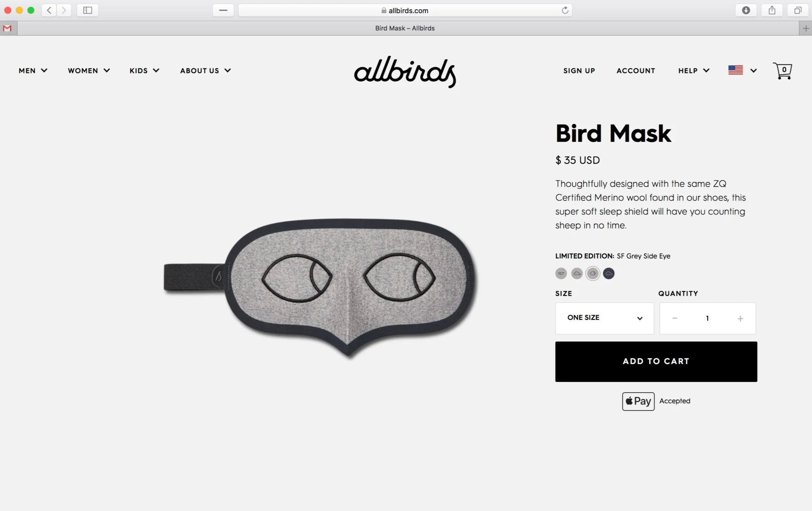This screenshot has width=812, height=511.
Task: Increase quantity with the plus button
Action: [x=740, y=318]
